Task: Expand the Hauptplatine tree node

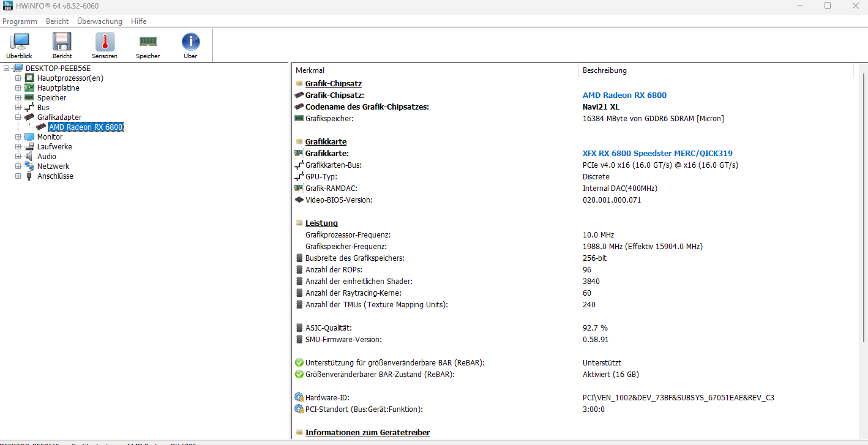Action: point(18,88)
